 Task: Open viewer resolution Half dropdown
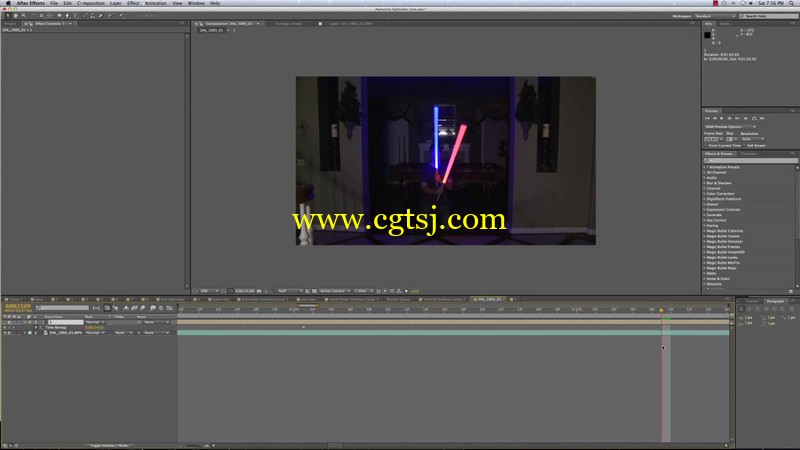click(x=290, y=291)
